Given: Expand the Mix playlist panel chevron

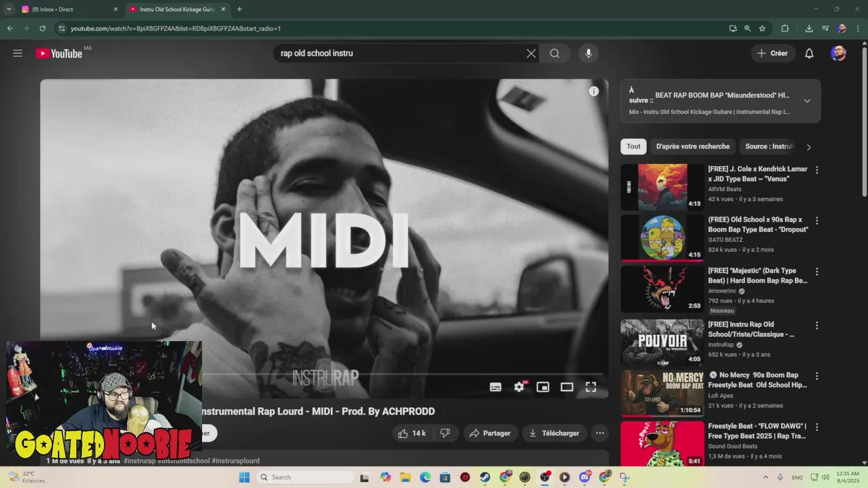Looking at the screenshot, I should 807,101.
